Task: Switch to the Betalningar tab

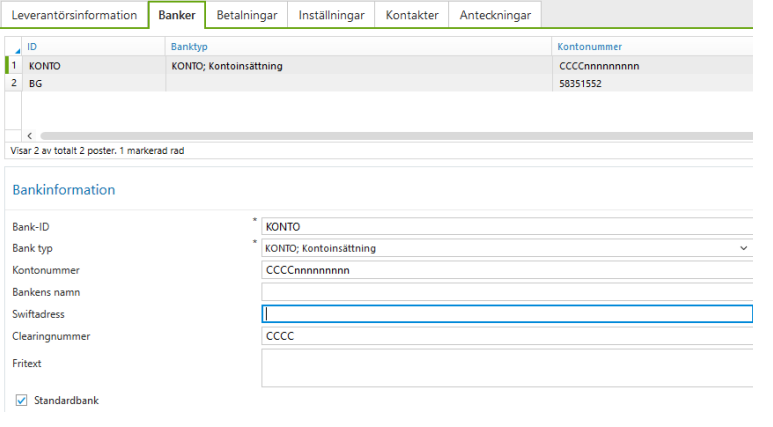Action: tap(247, 15)
